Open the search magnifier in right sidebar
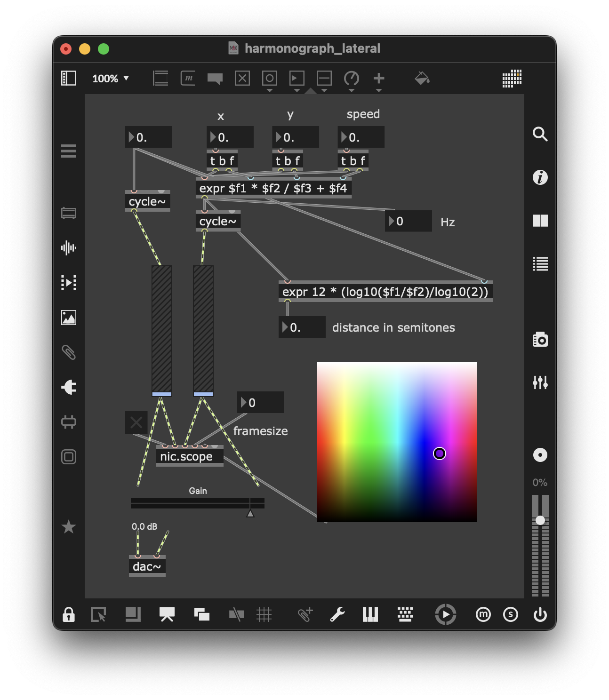The height and width of the screenshot is (700, 609). (x=540, y=135)
